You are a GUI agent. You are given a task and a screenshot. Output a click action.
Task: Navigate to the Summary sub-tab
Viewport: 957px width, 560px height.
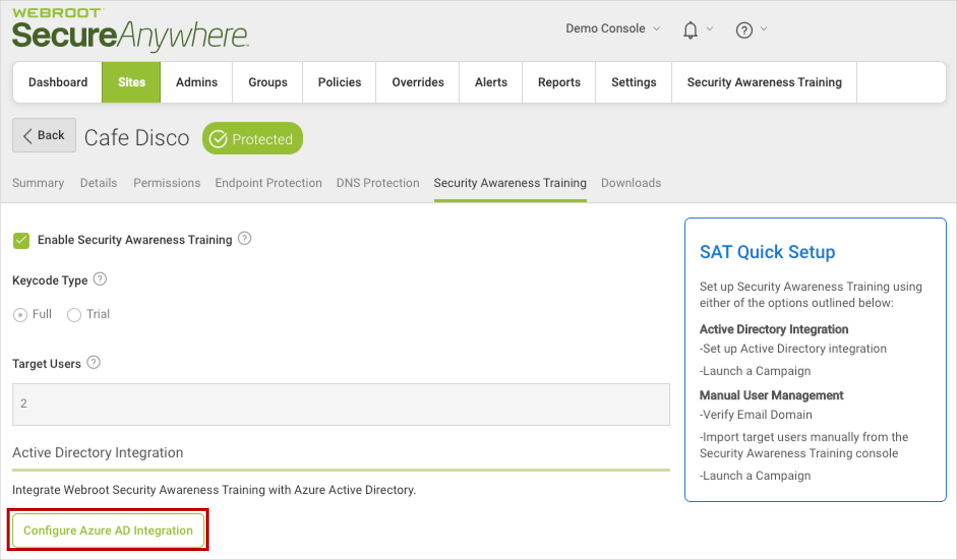click(39, 182)
